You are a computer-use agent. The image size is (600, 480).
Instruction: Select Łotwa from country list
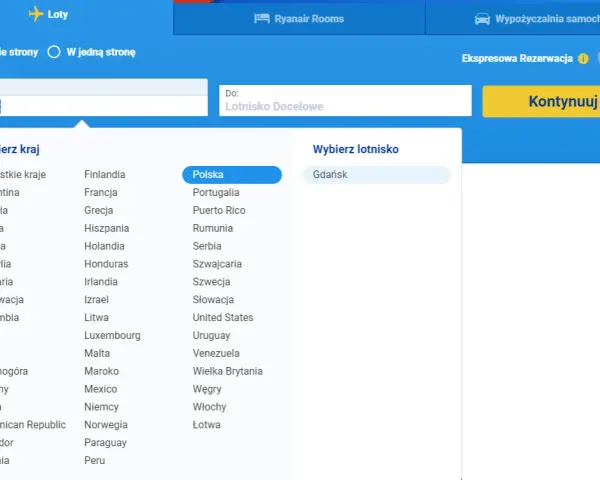tap(207, 425)
